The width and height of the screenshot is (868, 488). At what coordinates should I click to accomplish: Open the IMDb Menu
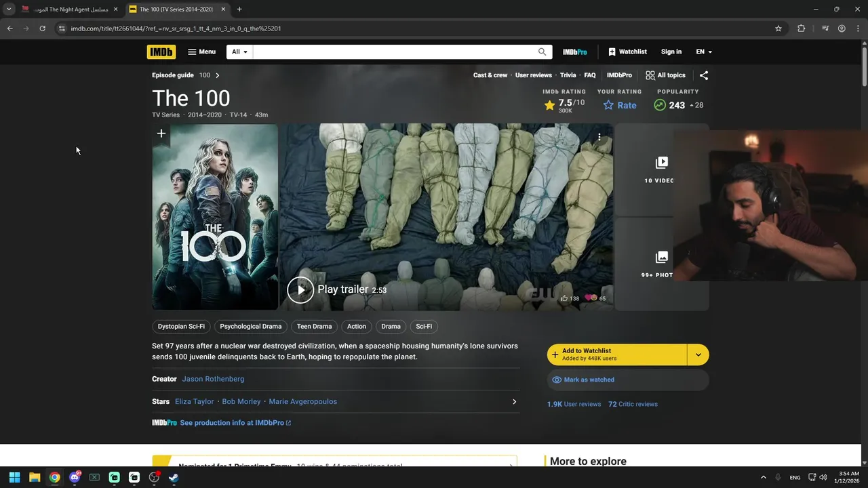click(x=201, y=52)
